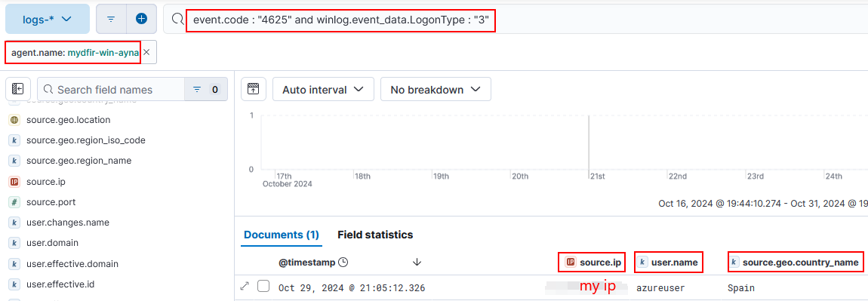
Task: Add a new filter with plus icon
Action: [x=142, y=19]
